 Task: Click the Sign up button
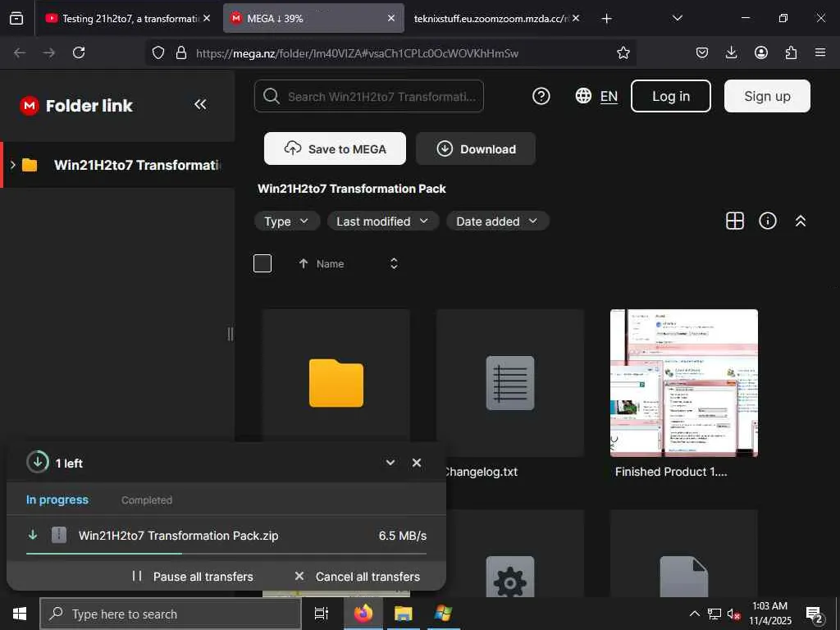[767, 97]
